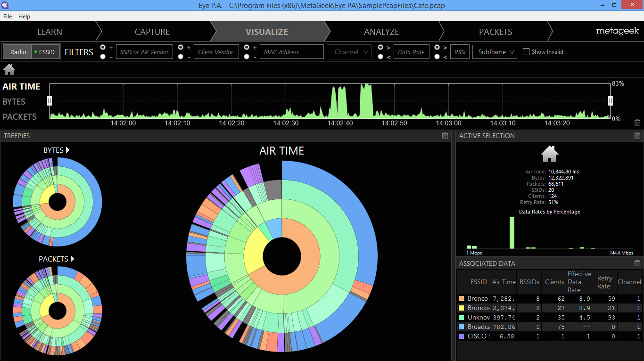Select the exclude (-) radio for SSID filter
644x361 pixels.
coord(103,57)
